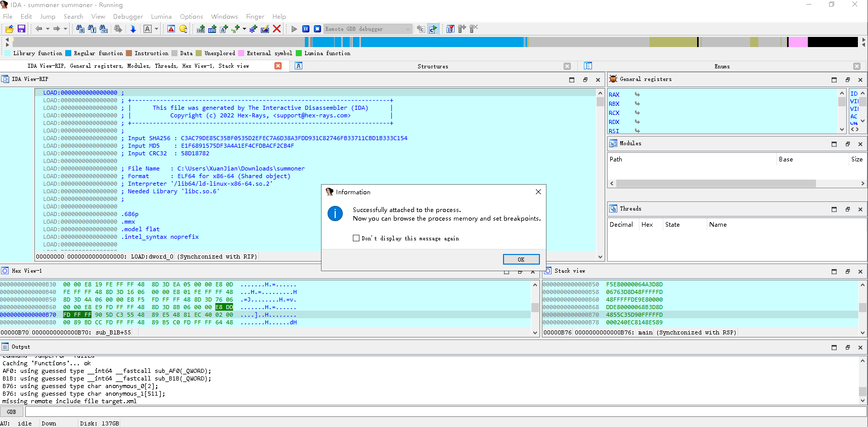Click the Modules panel icon
The width and height of the screenshot is (868, 427).
tap(613, 143)
